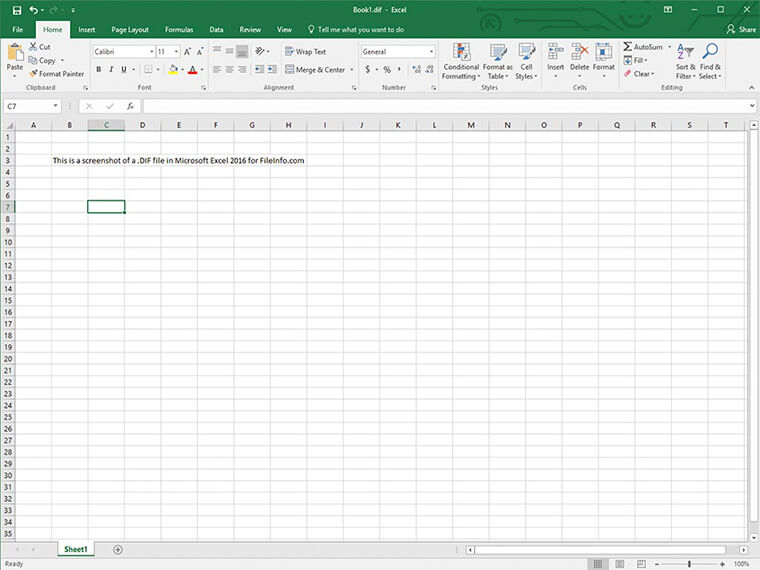Decrease the indent level
The width and height of the screenshot is (760, 570).
(x=259, y=69)
